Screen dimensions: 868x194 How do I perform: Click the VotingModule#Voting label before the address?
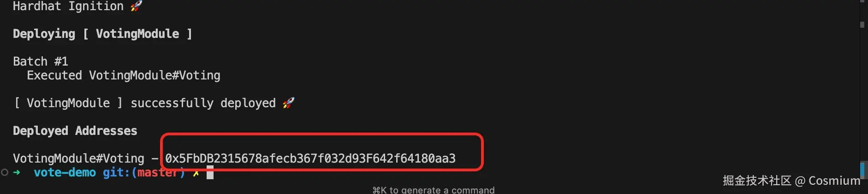[79, 158]
